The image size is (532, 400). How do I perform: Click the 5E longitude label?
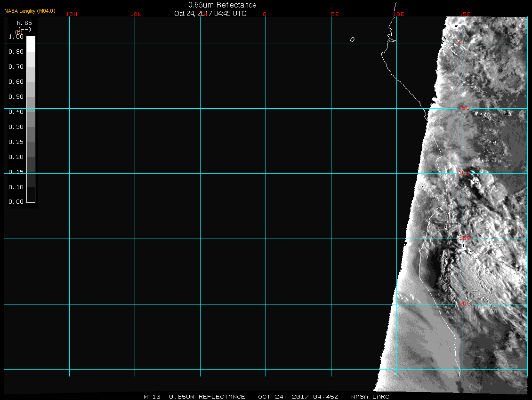tap(335, 14)
